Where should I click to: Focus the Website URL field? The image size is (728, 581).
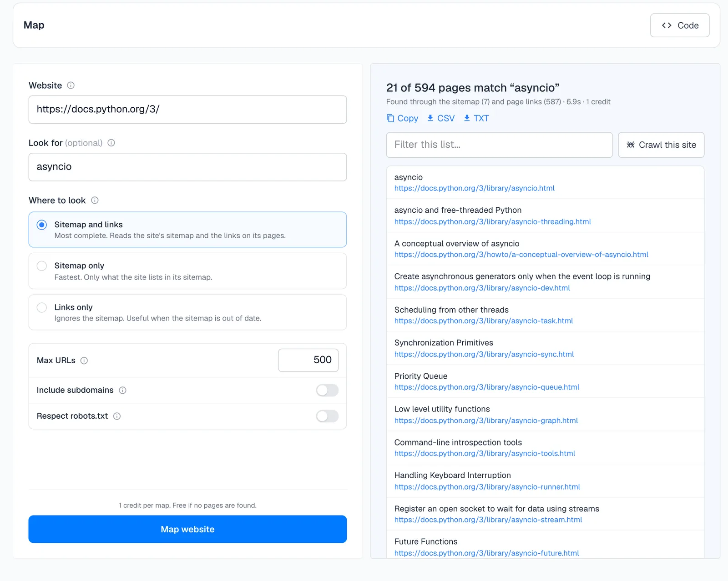(x=187, y=110)
